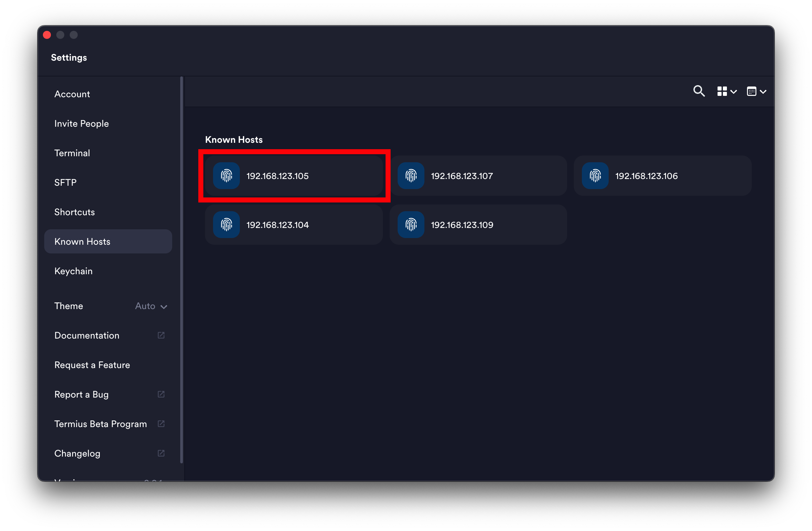
Task: Click external link icon beside Changelog
Action: pos(161,453)
